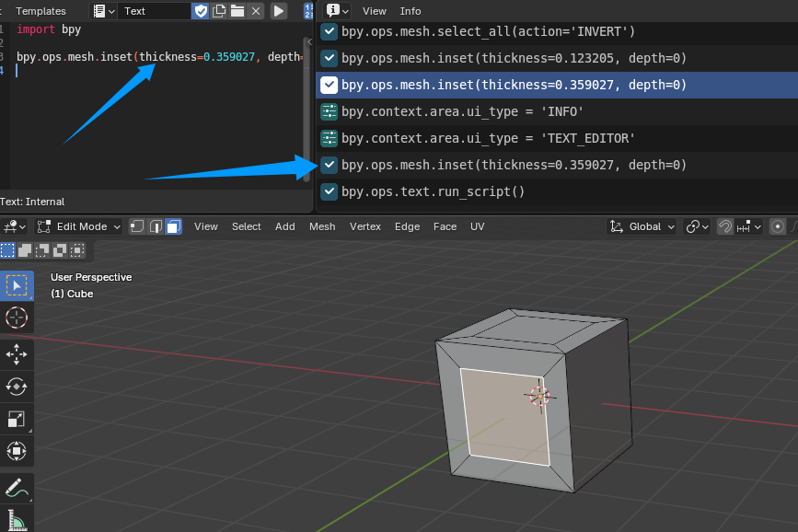Open the Templates menu
The width and height of the screenshot is (798, 532).
[x=40, y=11]
